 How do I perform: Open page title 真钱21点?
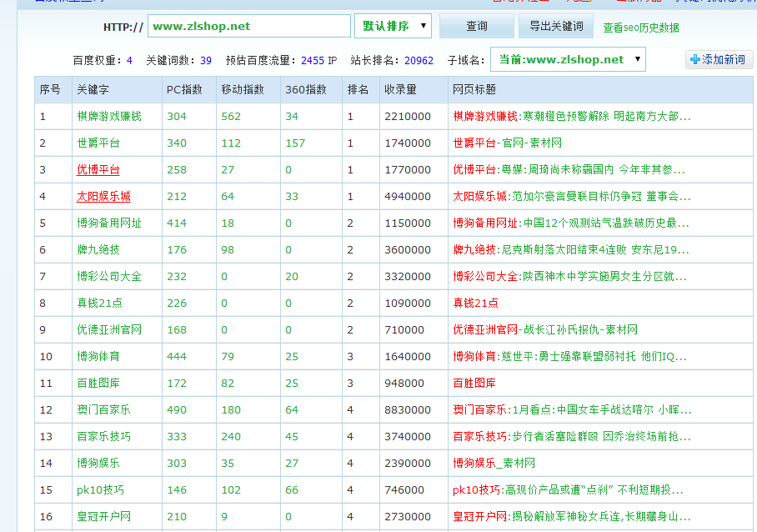tap(475, 304)
